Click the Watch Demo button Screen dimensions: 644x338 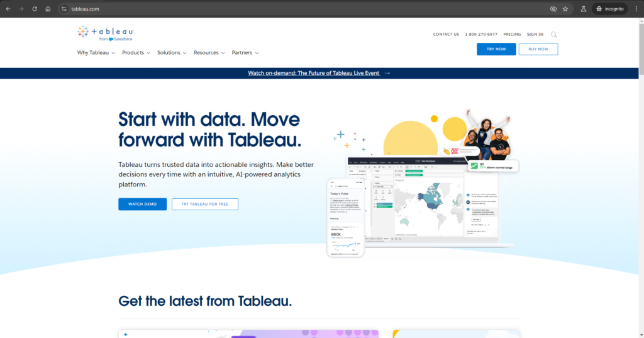tap(143, 205)
